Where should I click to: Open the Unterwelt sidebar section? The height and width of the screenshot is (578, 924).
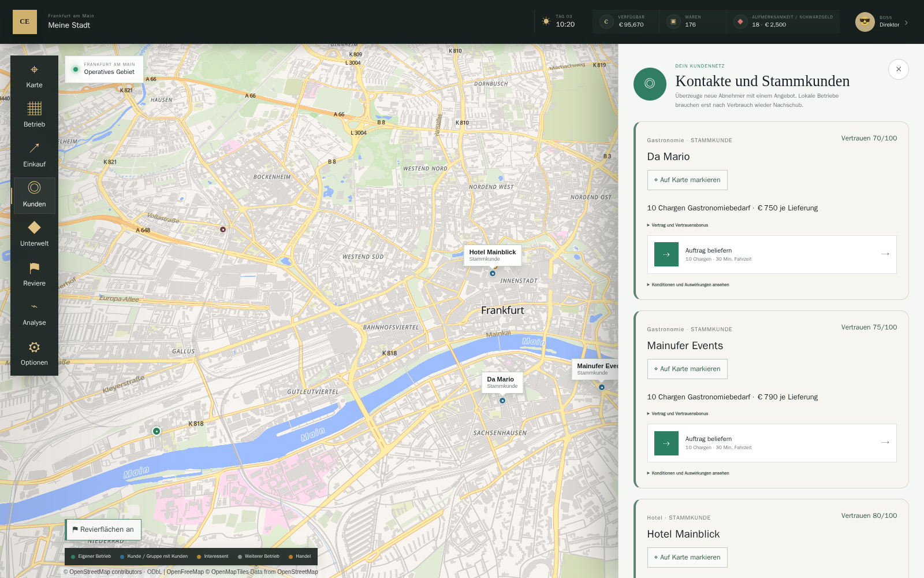[34, 235]
